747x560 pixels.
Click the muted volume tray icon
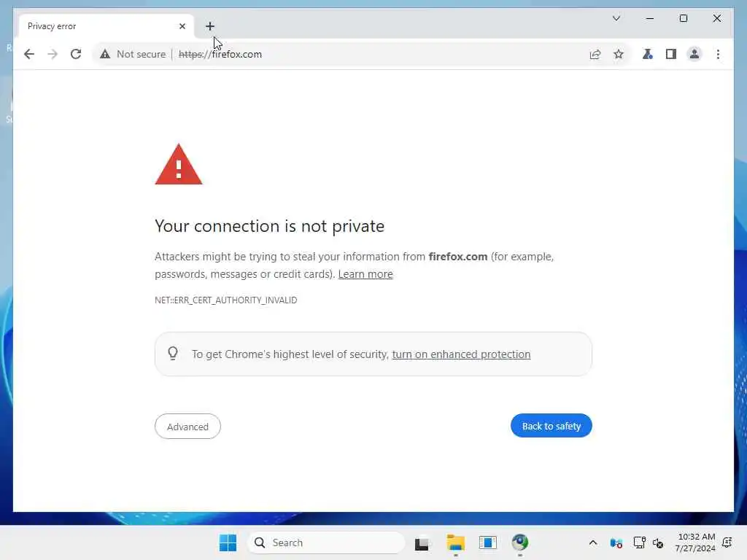click(658, 542)
